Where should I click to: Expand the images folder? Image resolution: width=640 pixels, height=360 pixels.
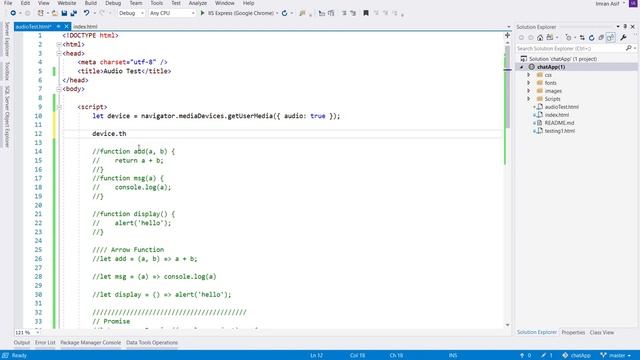coord(529,91)
